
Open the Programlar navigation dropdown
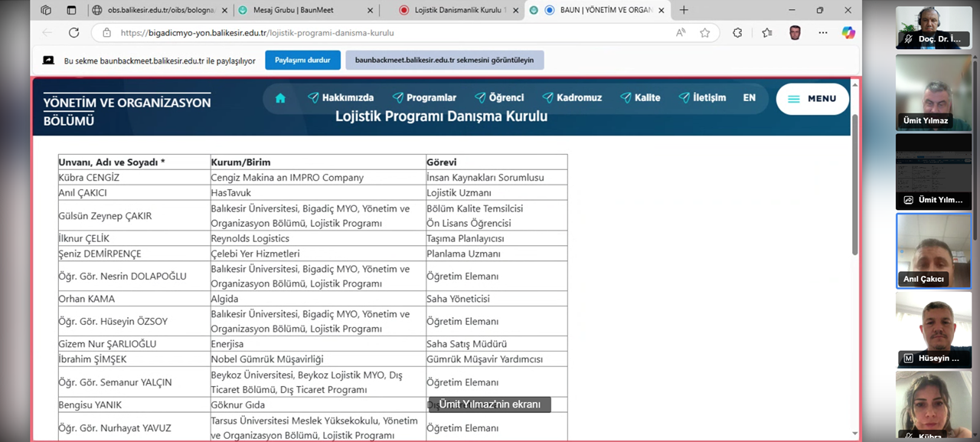pyautogui.click(x=424, y=98)
